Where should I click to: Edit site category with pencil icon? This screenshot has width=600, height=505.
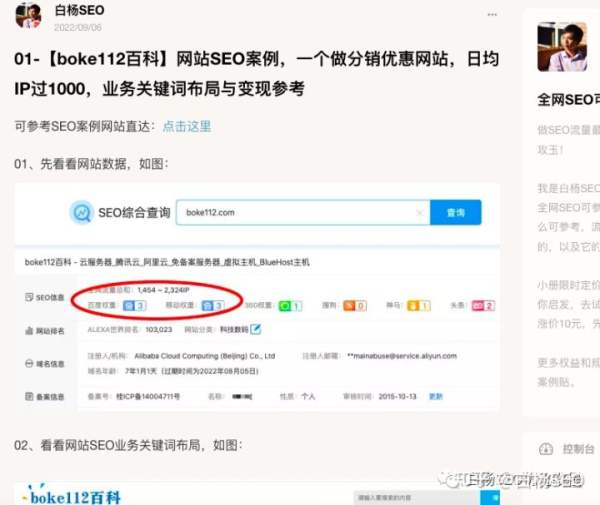point(255,329)
